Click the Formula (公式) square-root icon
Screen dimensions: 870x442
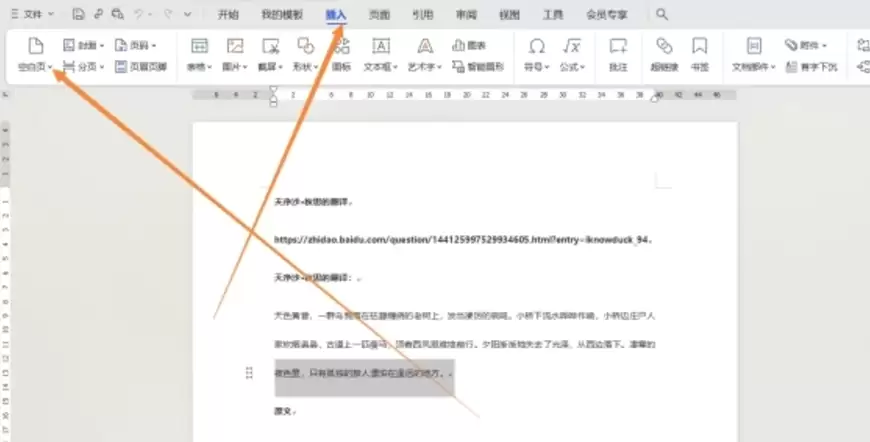tap(571, 45)
